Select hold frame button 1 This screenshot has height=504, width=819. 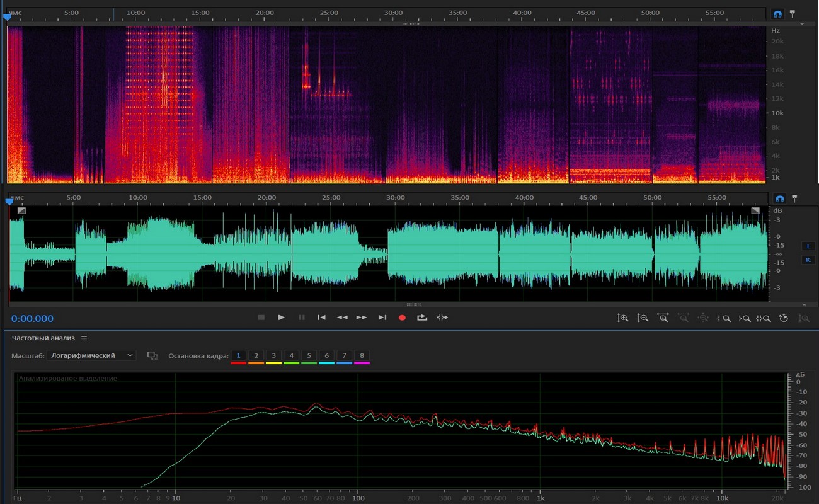(x=238, y=356)
